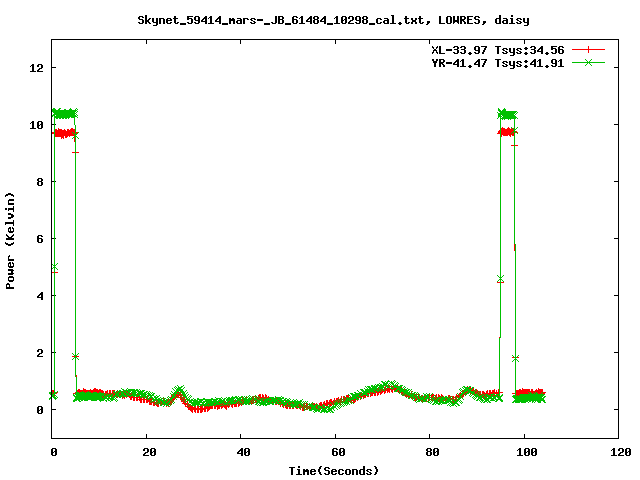Click the y-axis tick label 2
The image size is (640, 480).
point(40,353)
